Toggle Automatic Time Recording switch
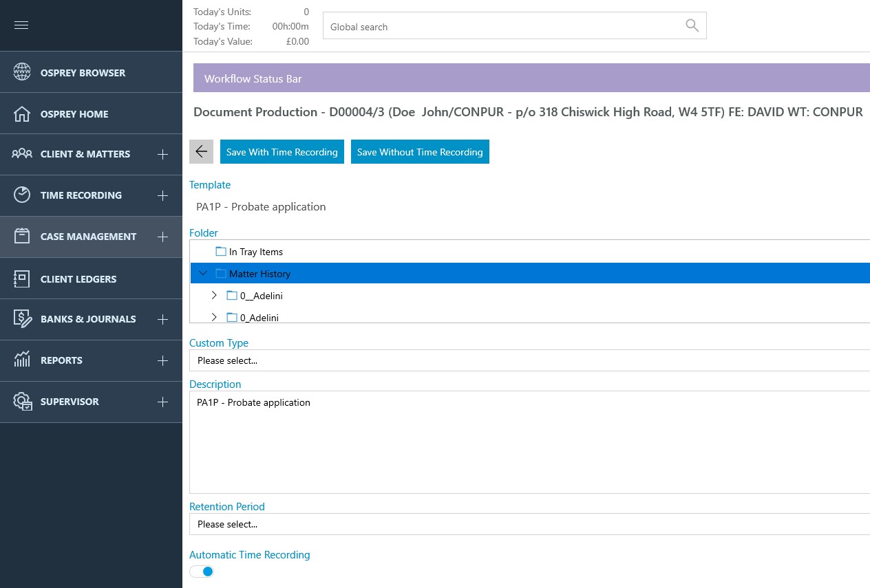870x588 pixels. [202, 571]
